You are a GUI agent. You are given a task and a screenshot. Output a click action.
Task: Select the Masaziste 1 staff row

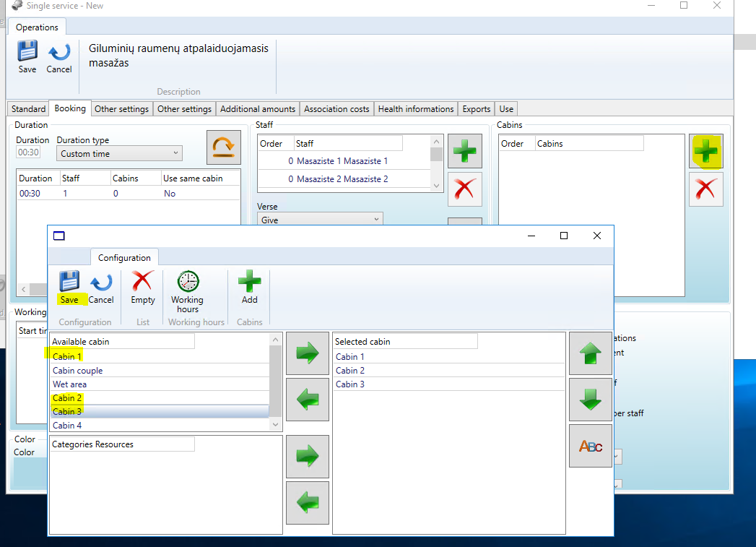tap(344, 160)
